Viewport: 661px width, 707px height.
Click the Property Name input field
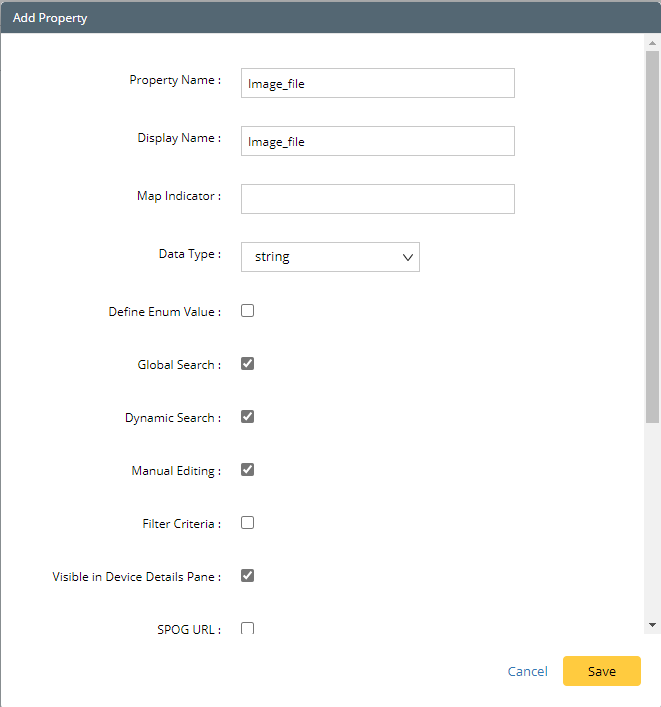click(377, 83)
